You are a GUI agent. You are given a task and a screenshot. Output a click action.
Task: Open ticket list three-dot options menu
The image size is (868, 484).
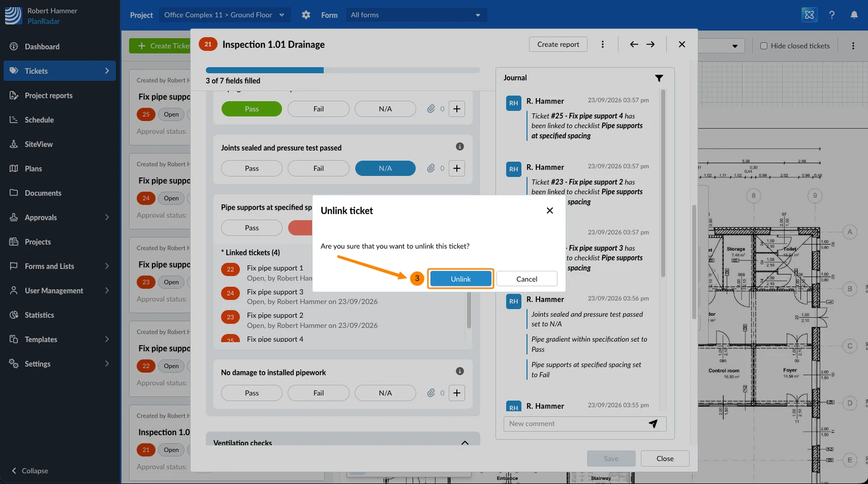[853, 46]
